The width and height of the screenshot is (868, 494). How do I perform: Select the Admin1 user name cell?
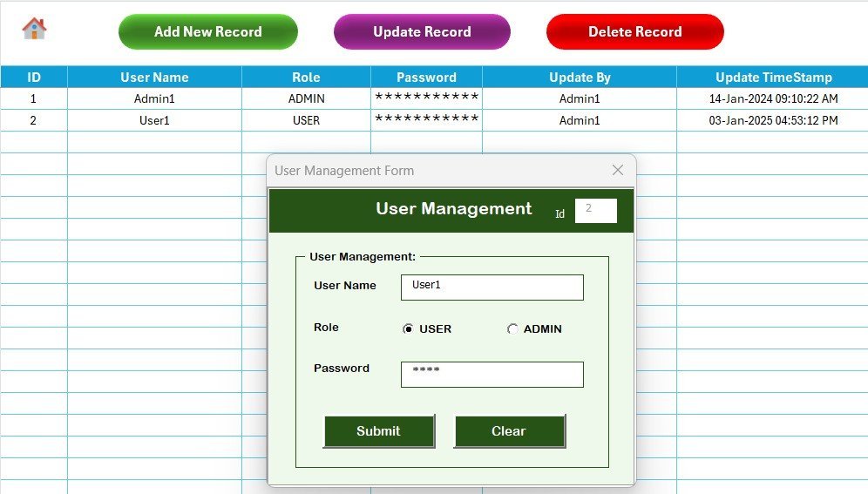pos(154,98)
